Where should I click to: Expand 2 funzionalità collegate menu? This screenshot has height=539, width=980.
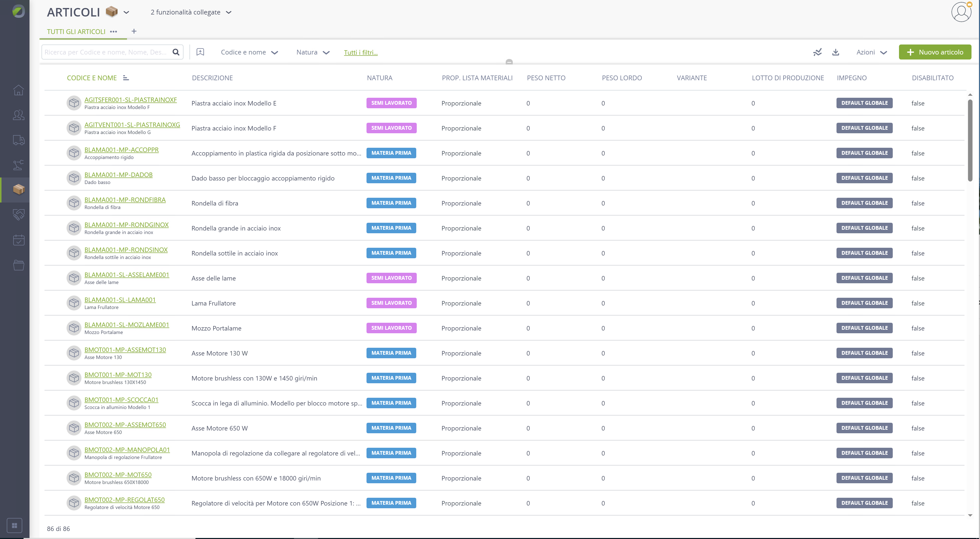coord(191,12)
